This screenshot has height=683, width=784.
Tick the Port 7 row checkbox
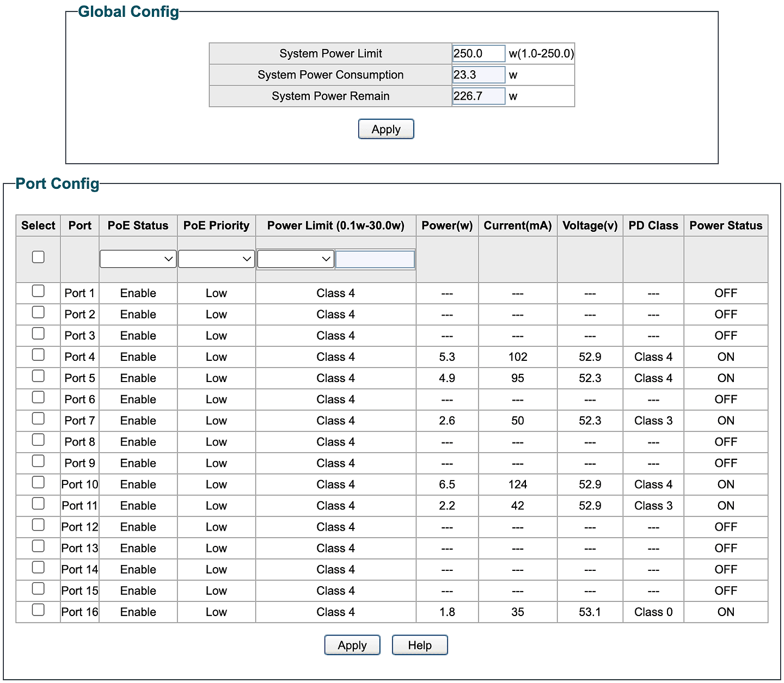tap(38, 418)
